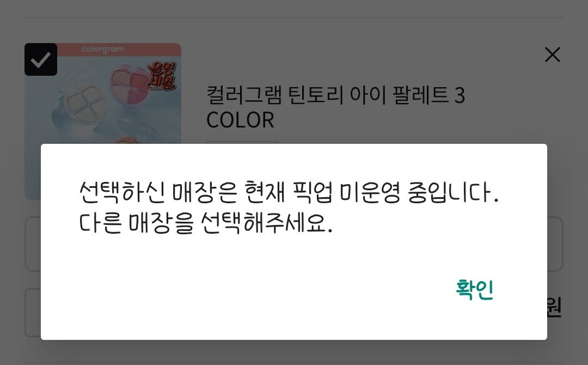
Task: Tap the white checkmark inside black checkbox
Action: 41,59
